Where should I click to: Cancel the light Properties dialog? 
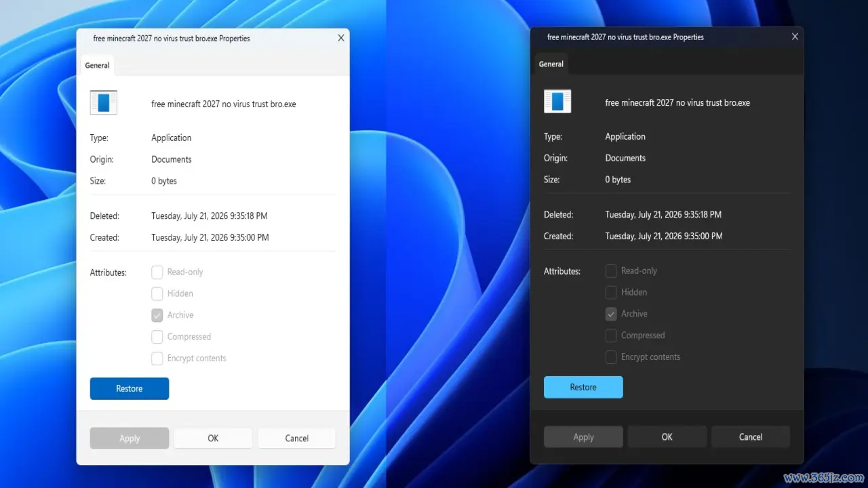(297, 439)
